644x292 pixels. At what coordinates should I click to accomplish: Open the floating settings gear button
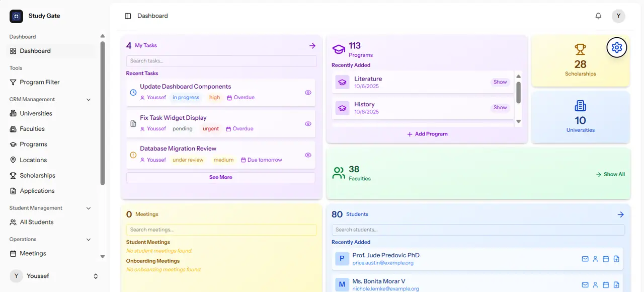617,47
